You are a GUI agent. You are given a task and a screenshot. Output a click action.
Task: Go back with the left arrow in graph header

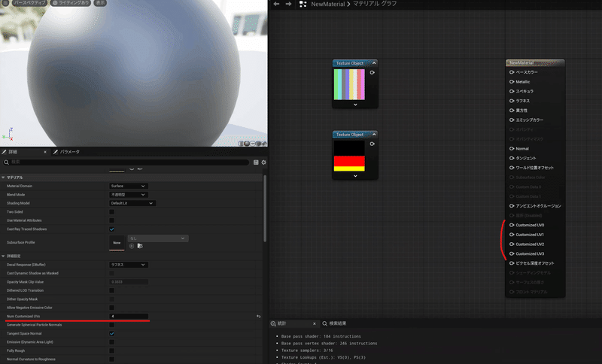click(x=276, y=4)
